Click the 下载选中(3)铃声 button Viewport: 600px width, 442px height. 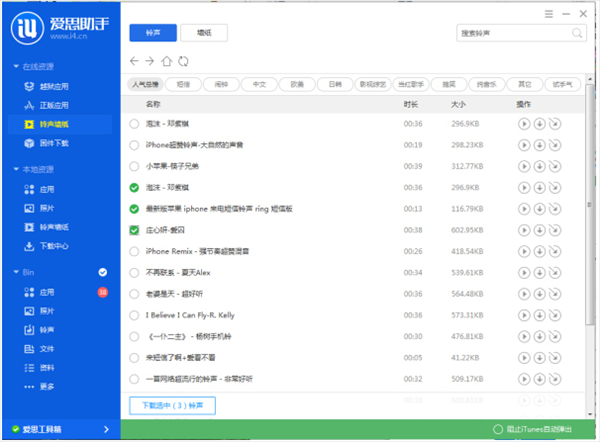tap(172, 405)
